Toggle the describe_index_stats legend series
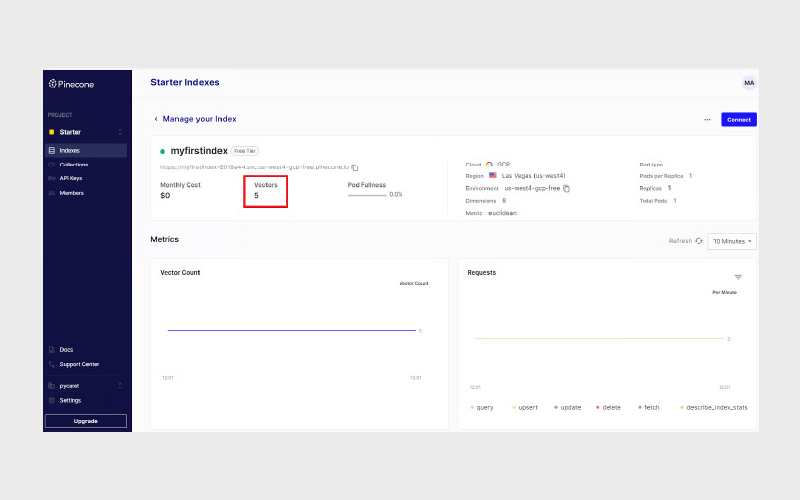 pos(714,408)
